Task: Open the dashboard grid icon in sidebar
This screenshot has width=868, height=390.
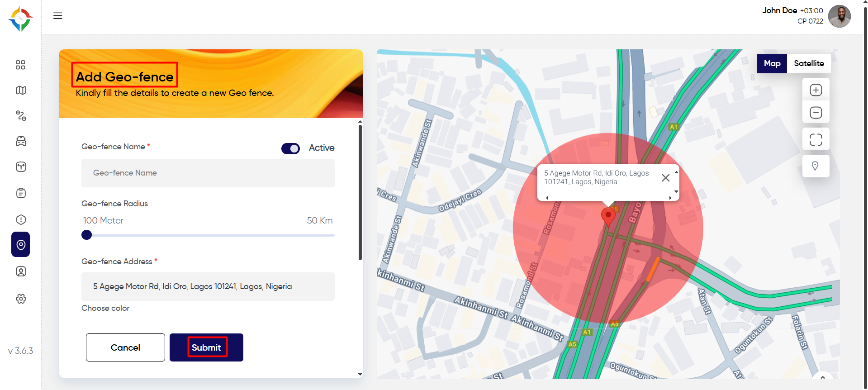Action: 20,65
